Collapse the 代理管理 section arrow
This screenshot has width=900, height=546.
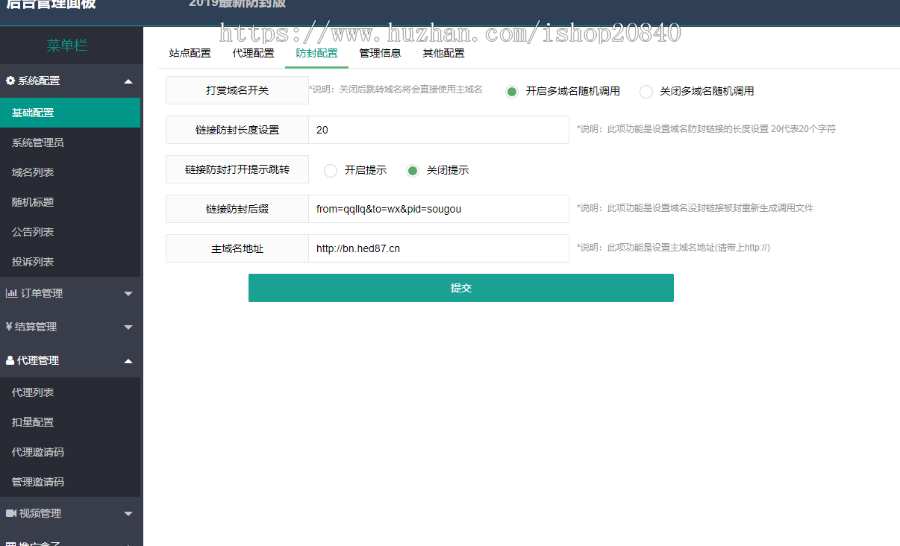tap(129, 361)
